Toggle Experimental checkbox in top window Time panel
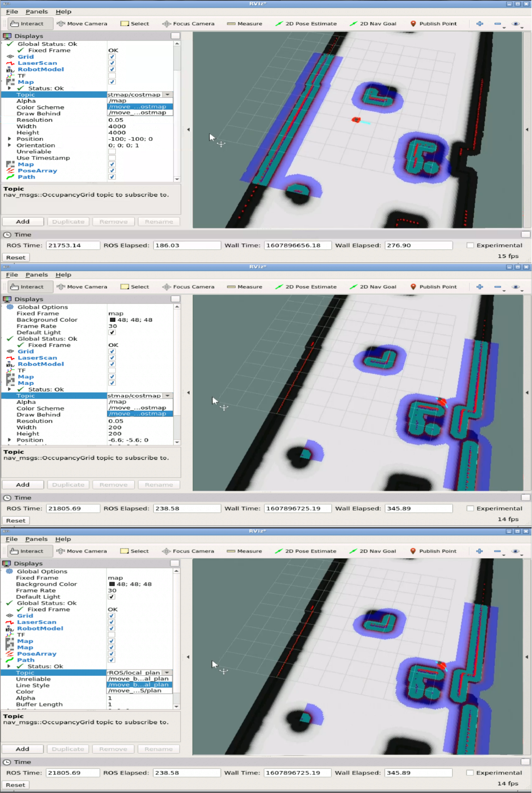The height and width of the screenshot is (793, 532). pyautogui.click(x=470, y=245)
